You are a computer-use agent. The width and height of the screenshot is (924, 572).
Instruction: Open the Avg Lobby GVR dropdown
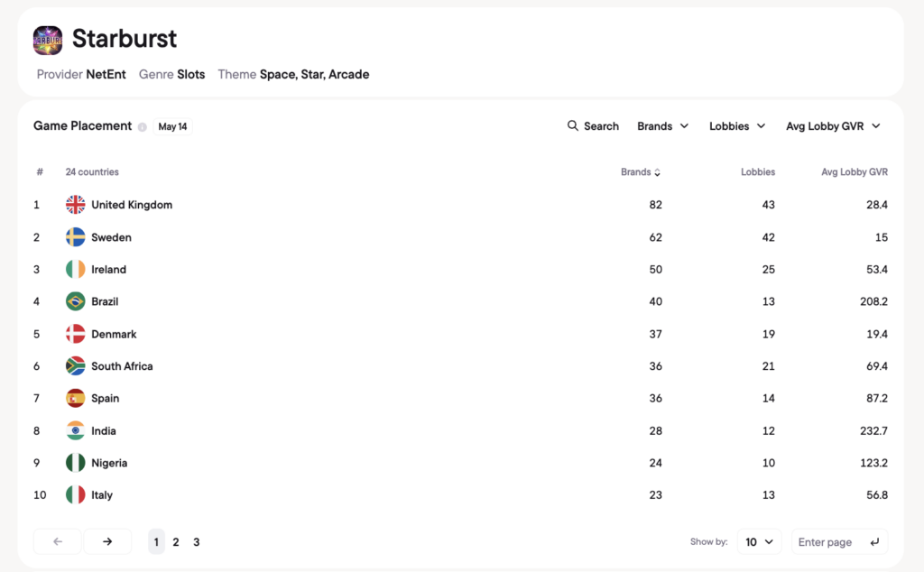[x=833, y=126]
